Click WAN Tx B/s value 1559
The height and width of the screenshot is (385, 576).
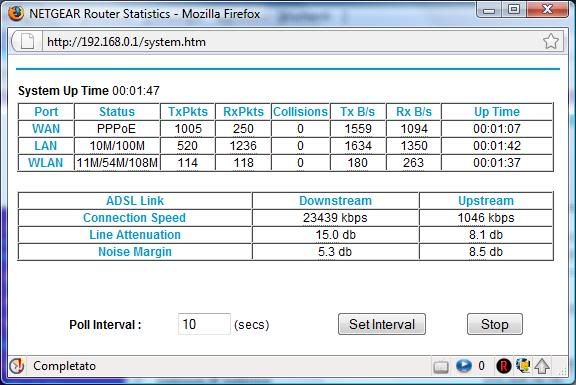[x=358, y=129]
